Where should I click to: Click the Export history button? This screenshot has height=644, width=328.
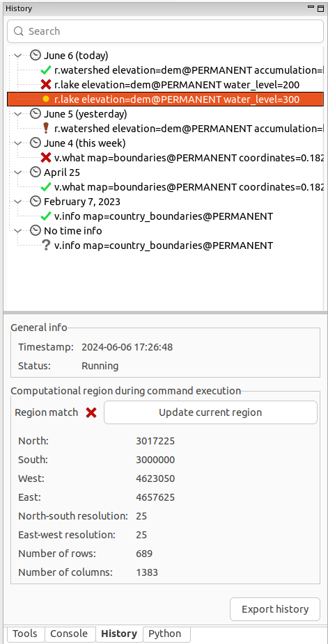click(275, 609)
